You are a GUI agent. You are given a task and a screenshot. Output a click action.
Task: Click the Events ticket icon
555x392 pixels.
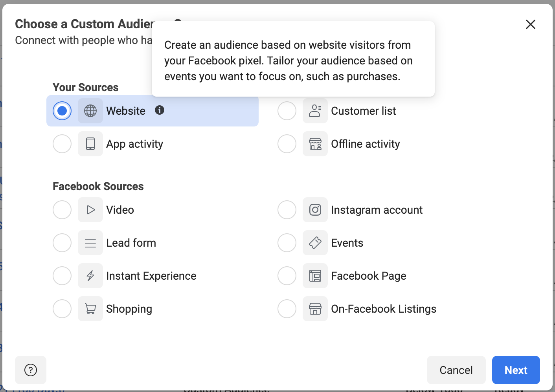(315, 243)
